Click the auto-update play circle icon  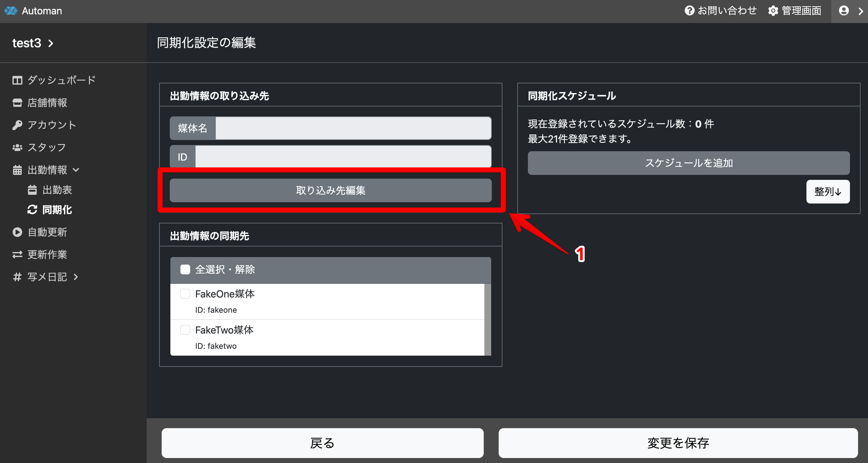tap(17, 232)
